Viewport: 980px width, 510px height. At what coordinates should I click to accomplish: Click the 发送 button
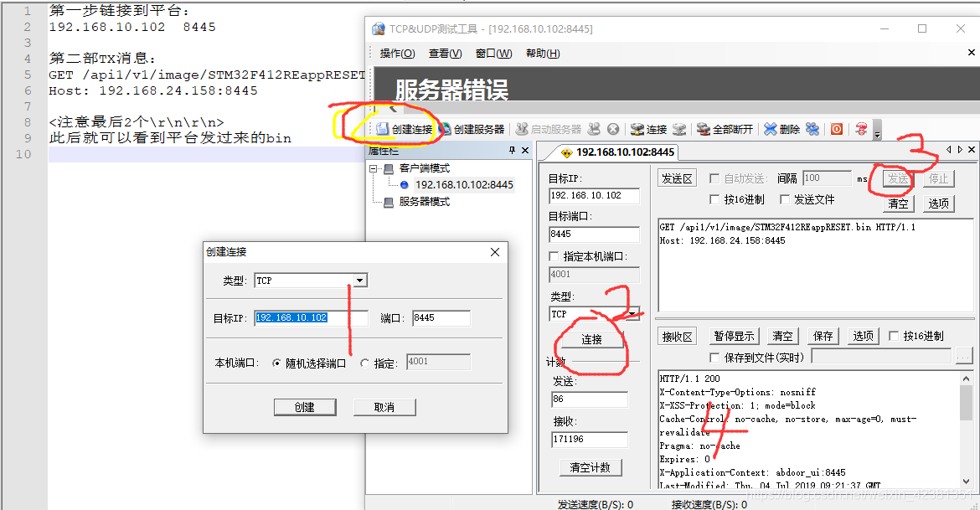pos(898,178)
